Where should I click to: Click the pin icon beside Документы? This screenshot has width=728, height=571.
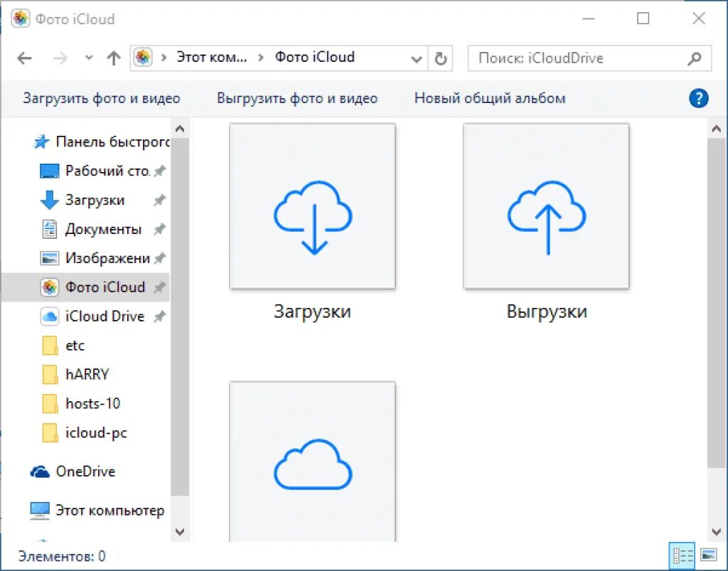point(160,230)
